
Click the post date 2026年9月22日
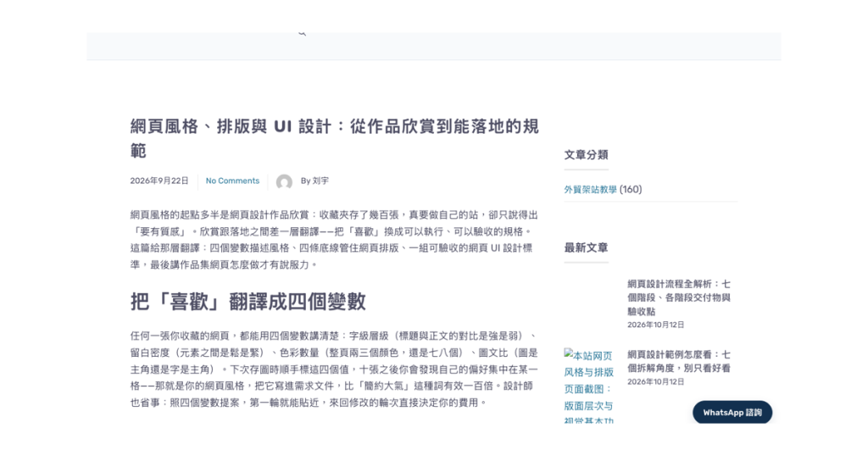pos(159,181)
